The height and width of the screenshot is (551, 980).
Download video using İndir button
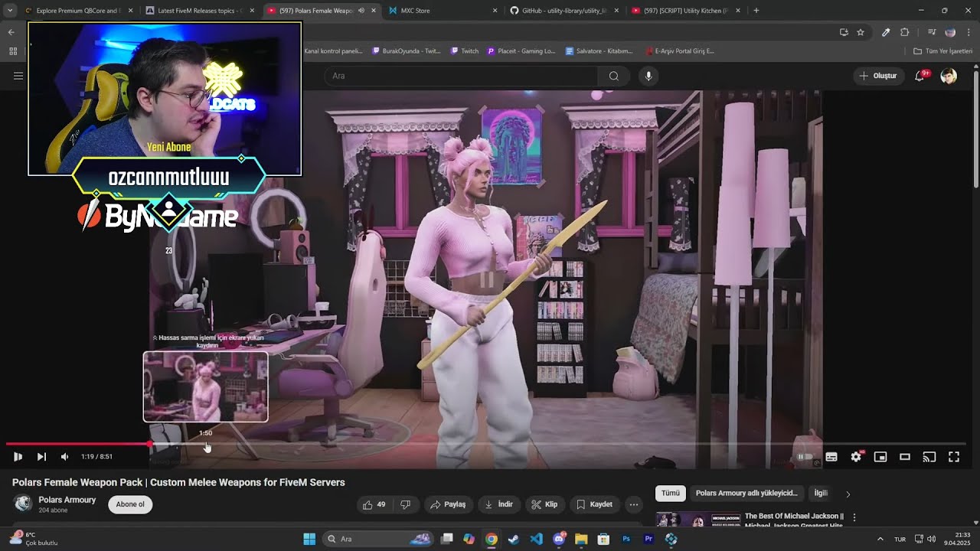tap(499, 504)
